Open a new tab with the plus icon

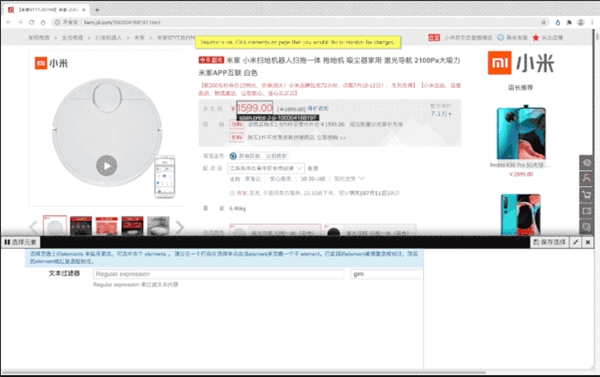tap(97, 10)
